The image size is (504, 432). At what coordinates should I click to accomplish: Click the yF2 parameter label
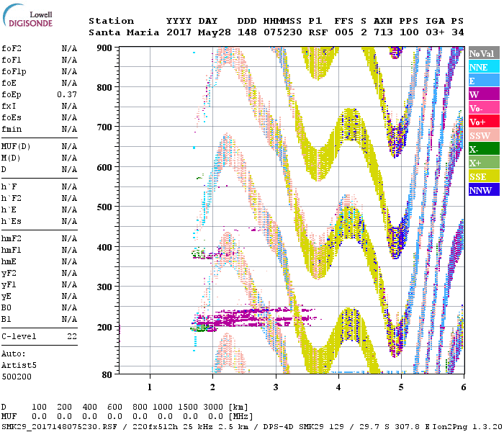coord(9,273)
